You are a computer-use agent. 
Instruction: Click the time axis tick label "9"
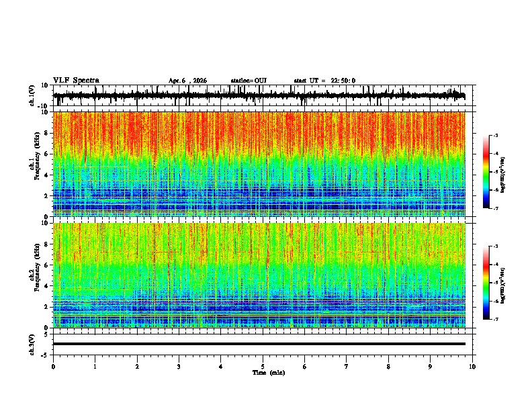[x=430, y=367]
